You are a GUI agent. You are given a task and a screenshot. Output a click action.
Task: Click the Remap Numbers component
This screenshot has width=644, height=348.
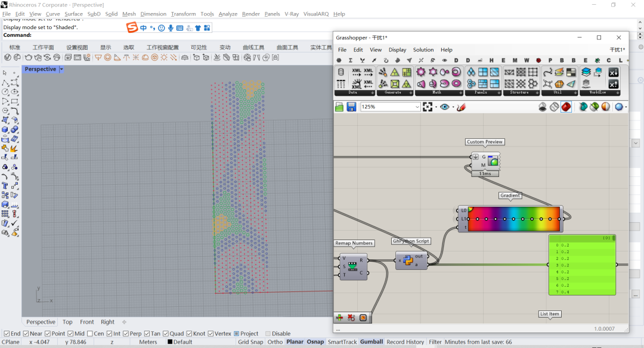(x=354, y=265)
